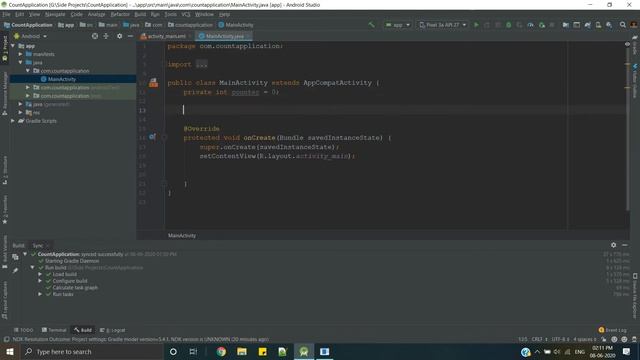This screenshot has width=640, height=360.
Task: Click scroll-from-source target icon in Project panel
Action: point(95,36)
